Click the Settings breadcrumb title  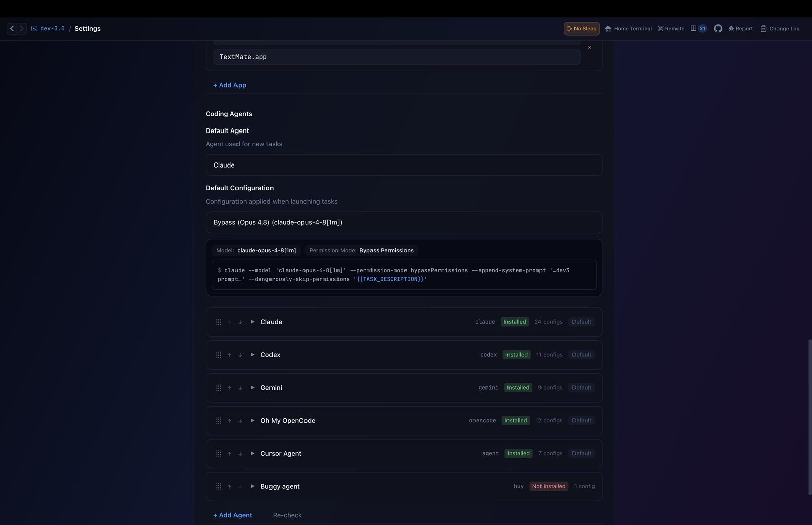coord(87,29)
